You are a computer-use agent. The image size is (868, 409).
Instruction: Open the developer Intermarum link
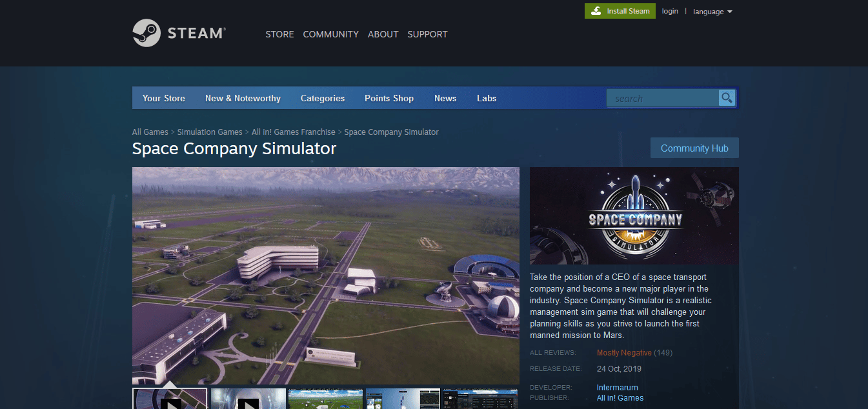618,388
